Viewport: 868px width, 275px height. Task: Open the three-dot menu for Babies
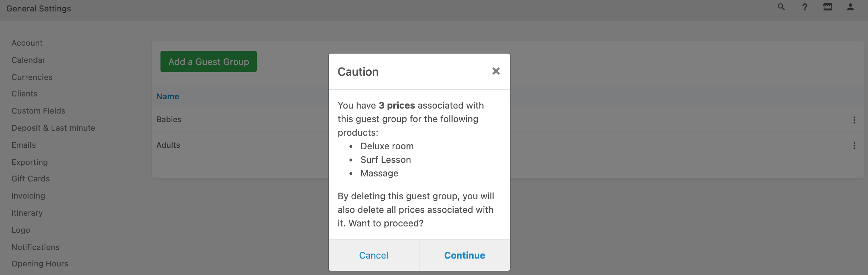(854, 120)
